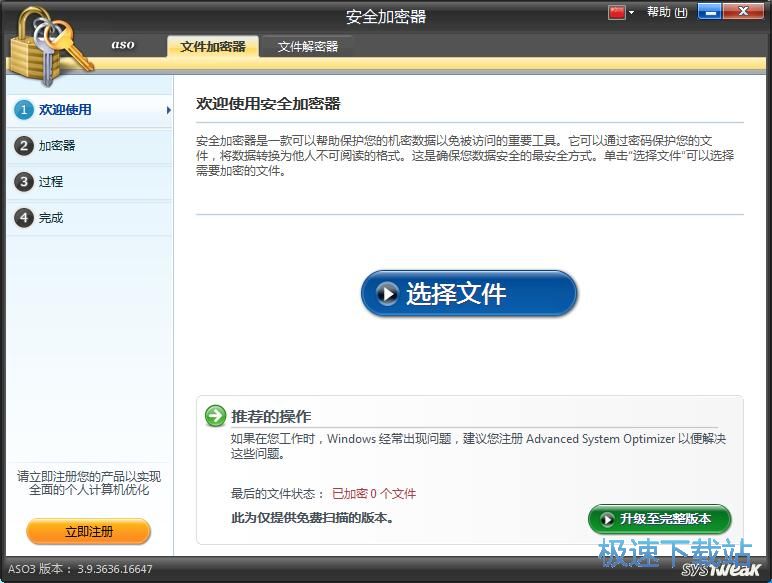Click the play icon inside 选择文件 button

point(387,293)
